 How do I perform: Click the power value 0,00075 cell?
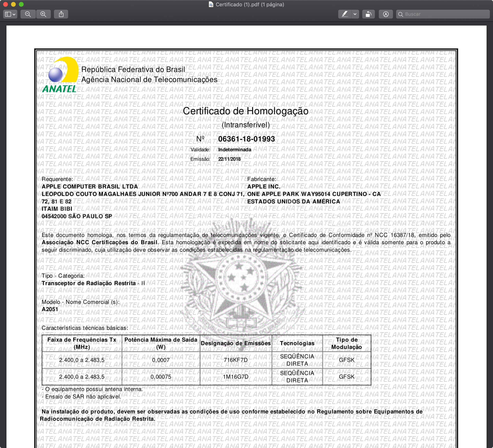(161, 377)
